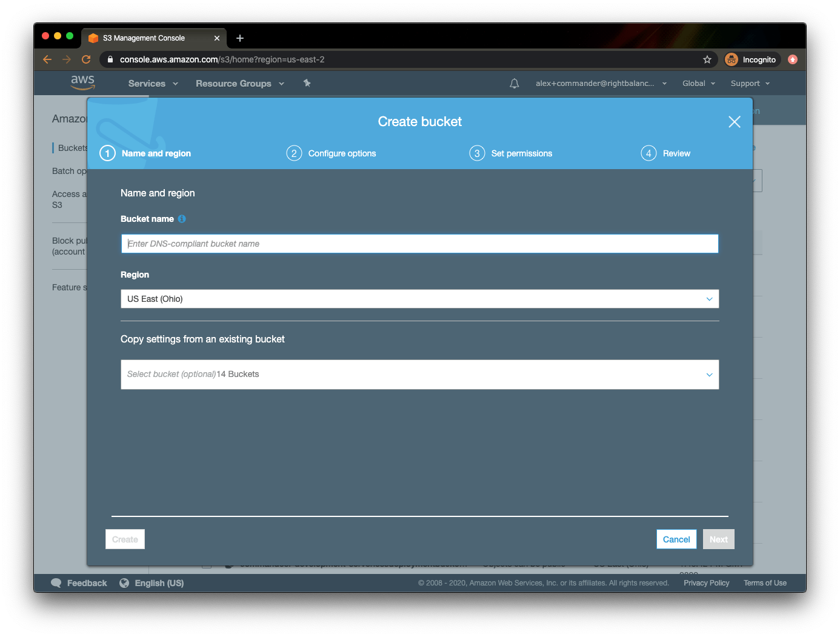Screen dimensions: 840x637
Task: Bookmark the page with the star icon
Action: 707,59
